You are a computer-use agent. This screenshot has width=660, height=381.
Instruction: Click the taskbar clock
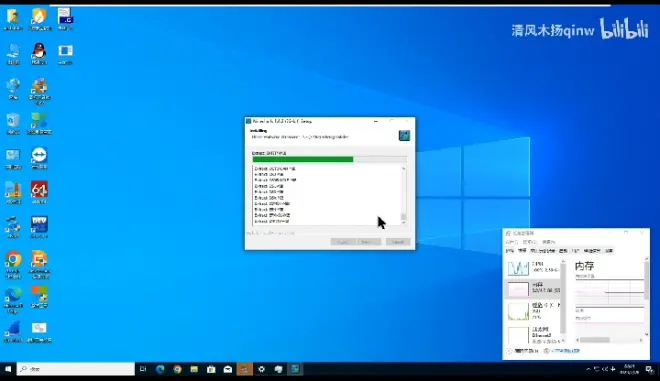(630, 369)
